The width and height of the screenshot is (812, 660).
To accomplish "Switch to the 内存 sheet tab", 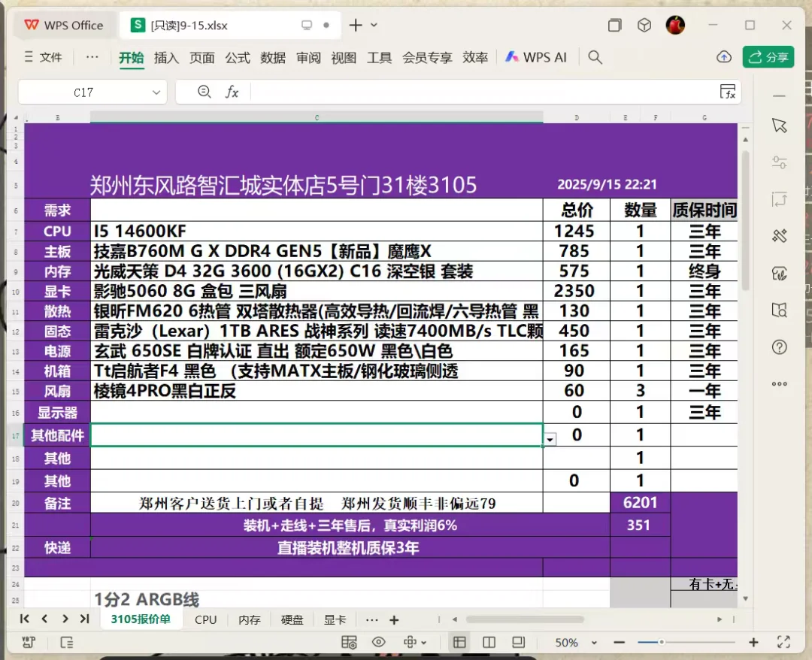I will [x=249, y=619].
